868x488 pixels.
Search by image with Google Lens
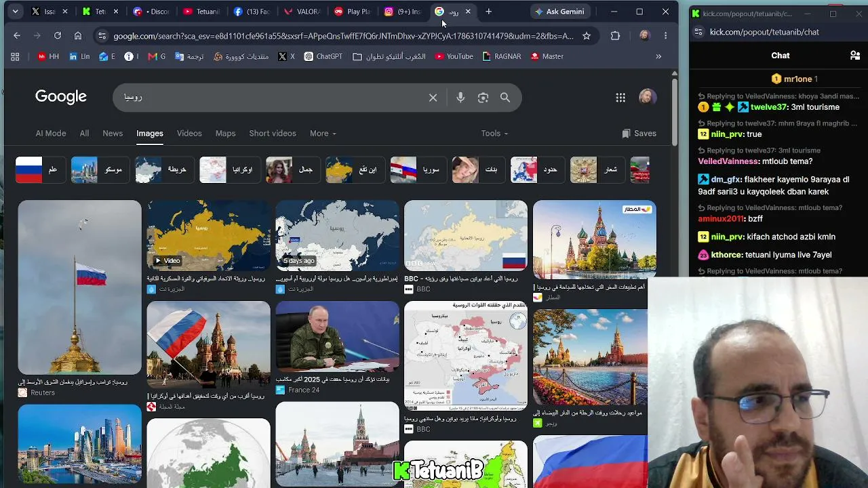483,98
